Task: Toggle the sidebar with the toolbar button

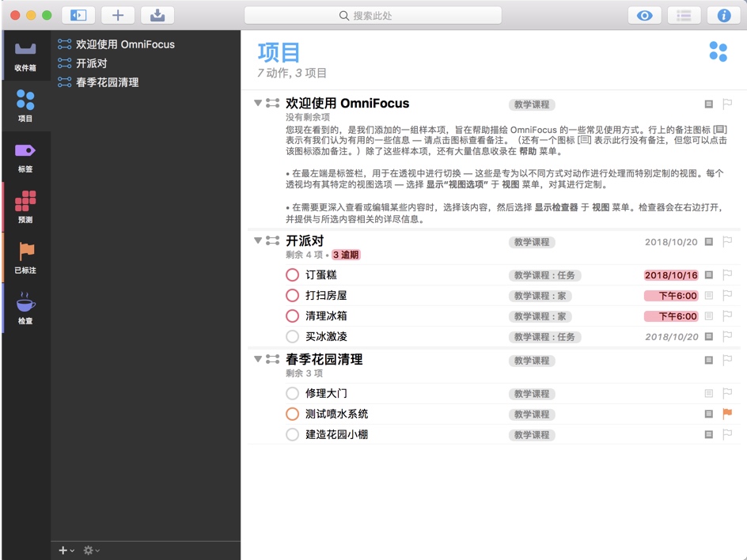Action: click(x=78, y=15)
